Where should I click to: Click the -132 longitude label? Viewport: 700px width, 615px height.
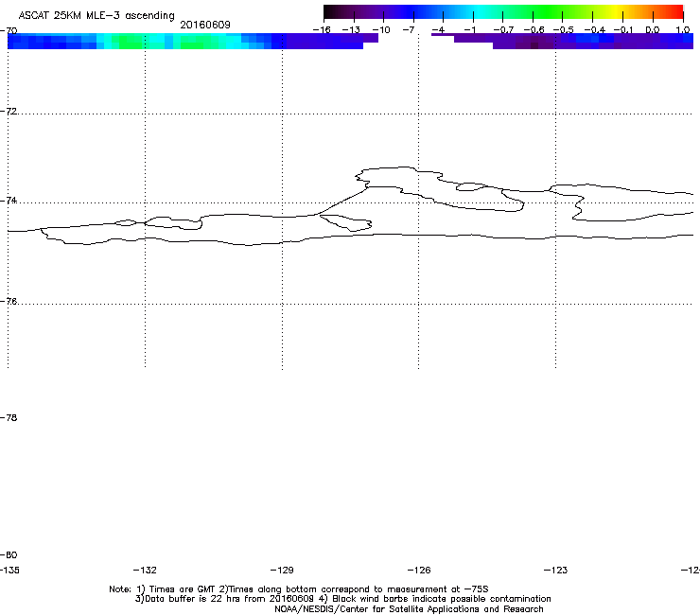pyautogui.click(x=145, y=570)
